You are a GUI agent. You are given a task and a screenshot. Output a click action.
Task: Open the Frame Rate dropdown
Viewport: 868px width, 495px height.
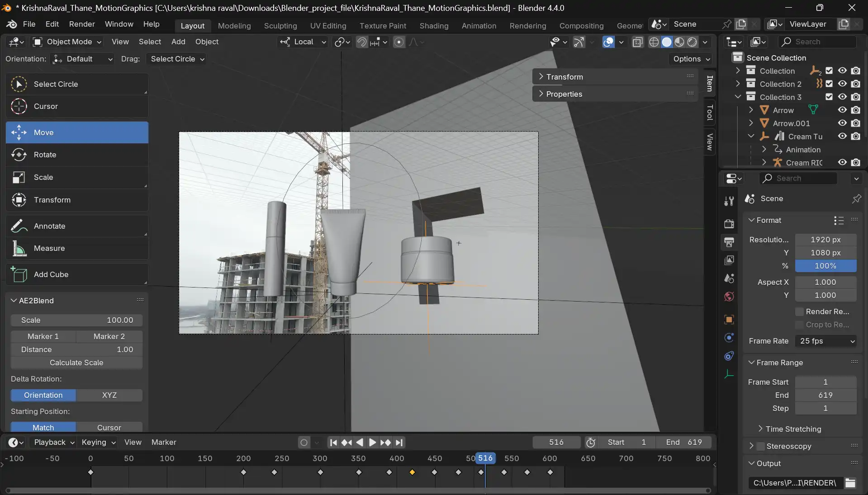point(825,341)
